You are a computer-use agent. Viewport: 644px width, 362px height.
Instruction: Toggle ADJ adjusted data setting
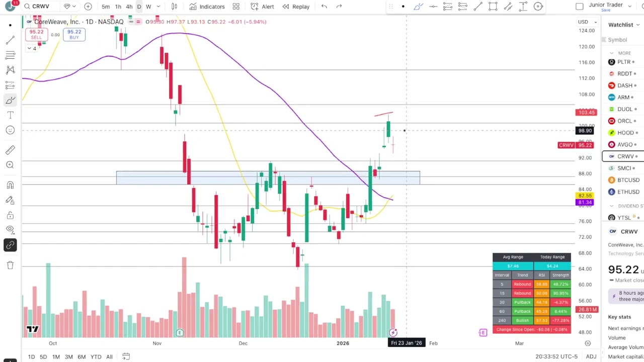tap(591, 356)
